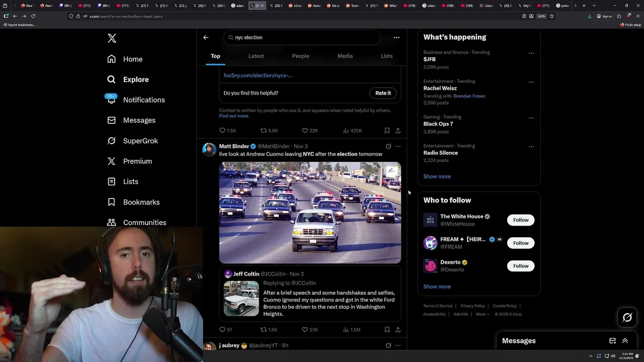Click the Bookmarks sidebar icon
Screen dimensions: 644x362
pos(112,202)
